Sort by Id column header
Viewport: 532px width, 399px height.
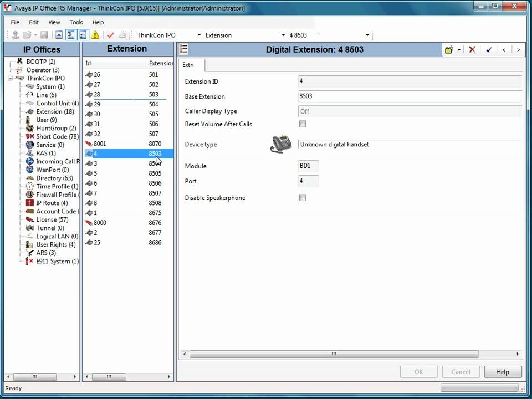(x=114, y=63)
